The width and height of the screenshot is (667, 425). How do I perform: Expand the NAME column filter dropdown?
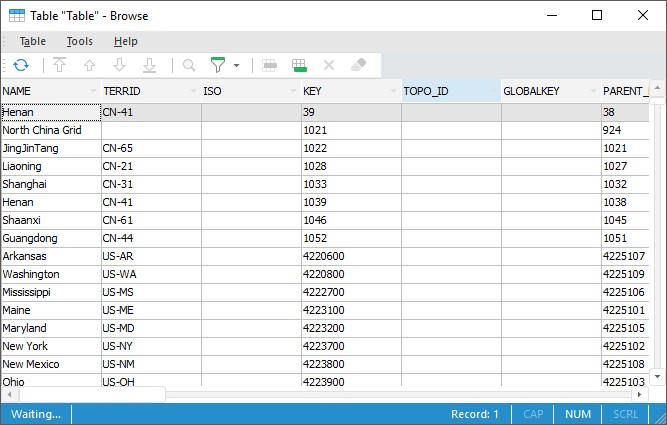coord(92,91)
